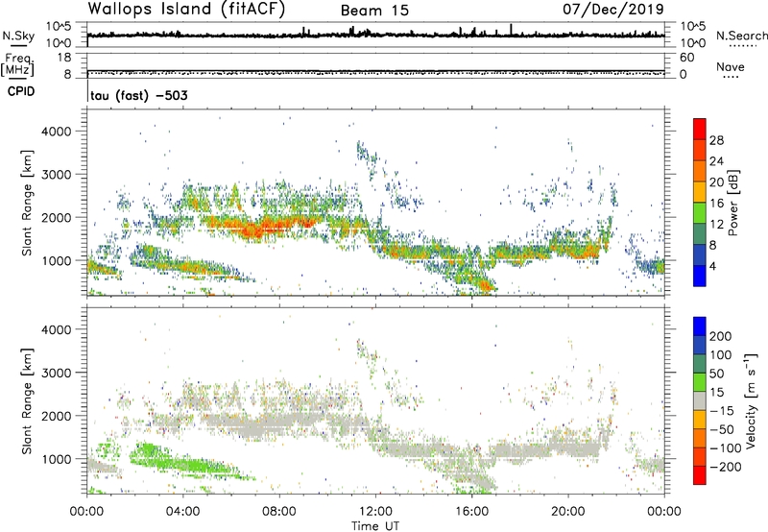Click the -200 tick on velocity colorbar
768x532 pixels.
point(726,467)
